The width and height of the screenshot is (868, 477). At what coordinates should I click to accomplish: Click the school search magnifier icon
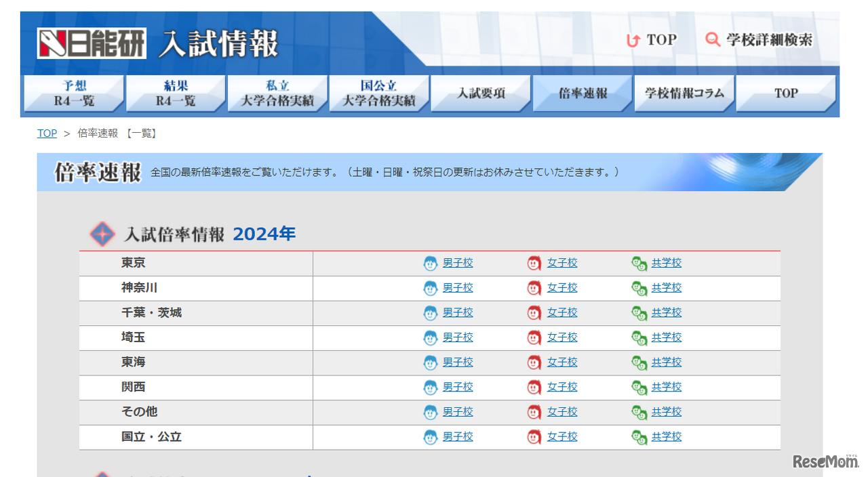pyautogui.click(x=713, y=40)
